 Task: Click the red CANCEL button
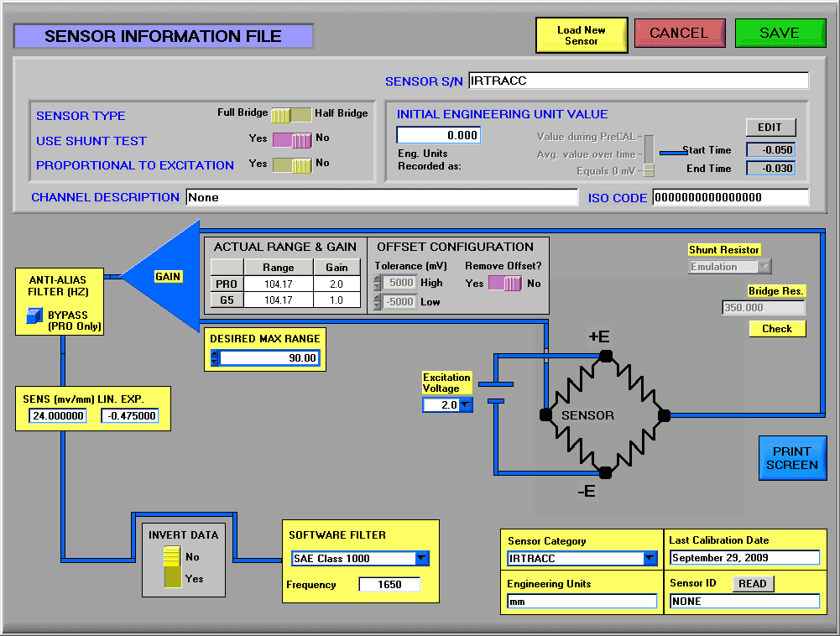click(x=678, y=34)
